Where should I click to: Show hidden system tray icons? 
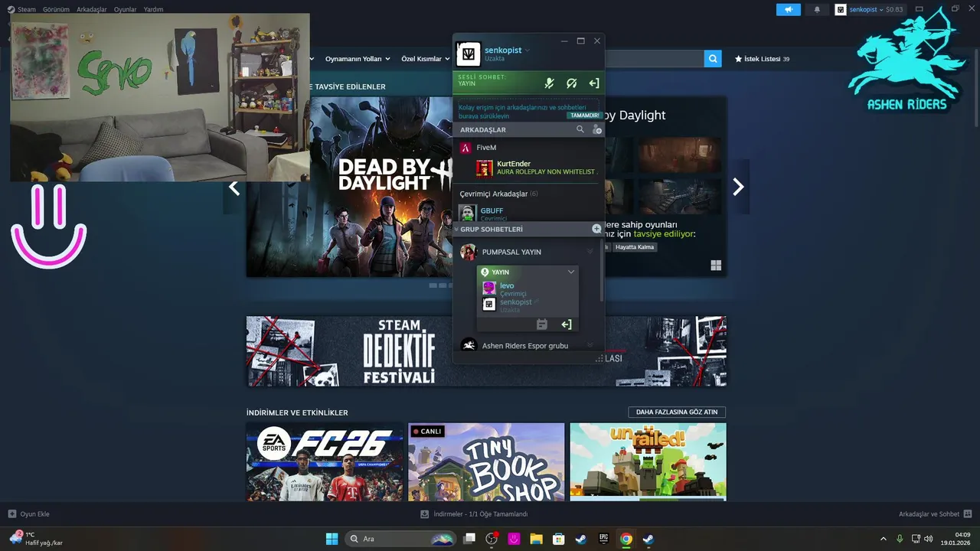point(883,539)
